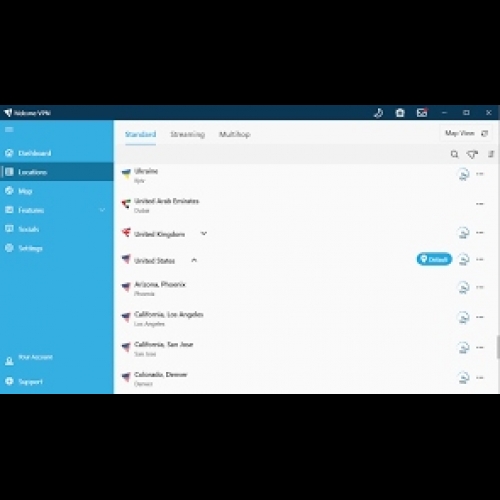Toggle the hamburger menu in sidebar
This screenshot has width=500, height=500.
click(9, 129)
